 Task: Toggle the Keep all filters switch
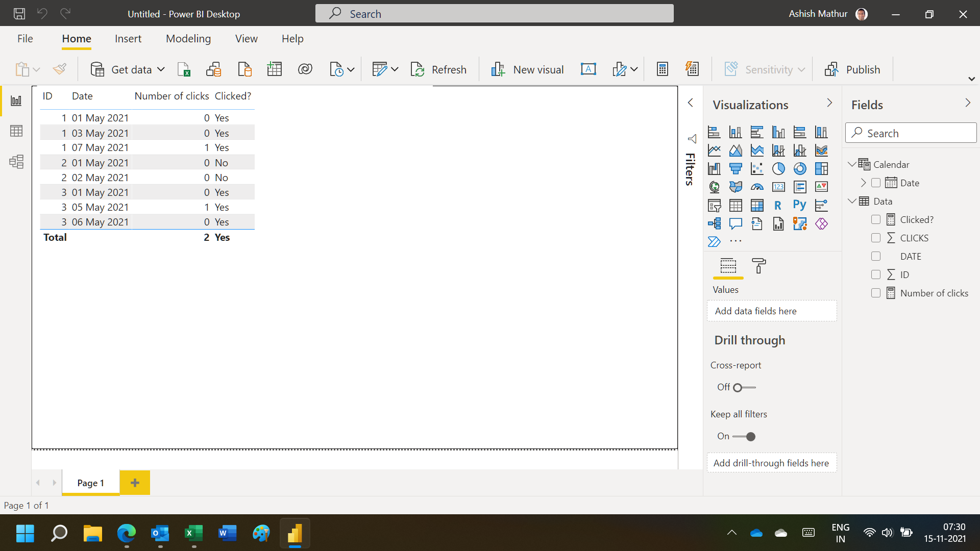pyautogui.click(x=744, y=437)
